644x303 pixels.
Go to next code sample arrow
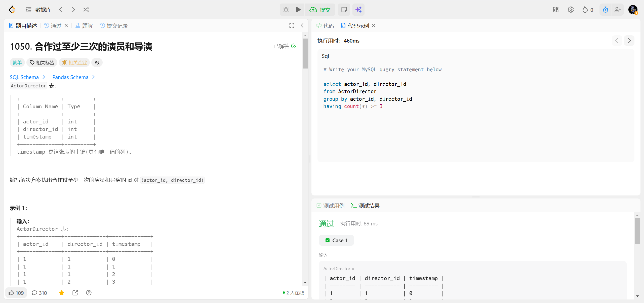click(629, 41)
